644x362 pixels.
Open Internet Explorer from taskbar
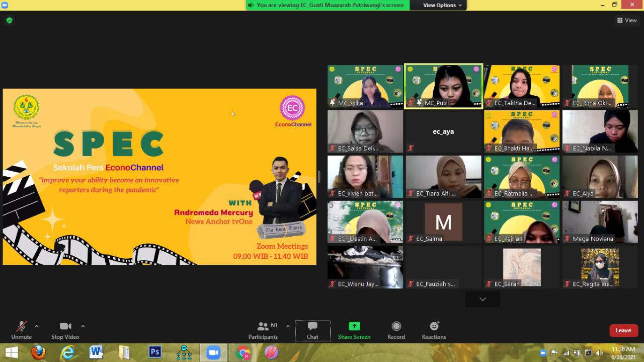click(x=67, y=352)
